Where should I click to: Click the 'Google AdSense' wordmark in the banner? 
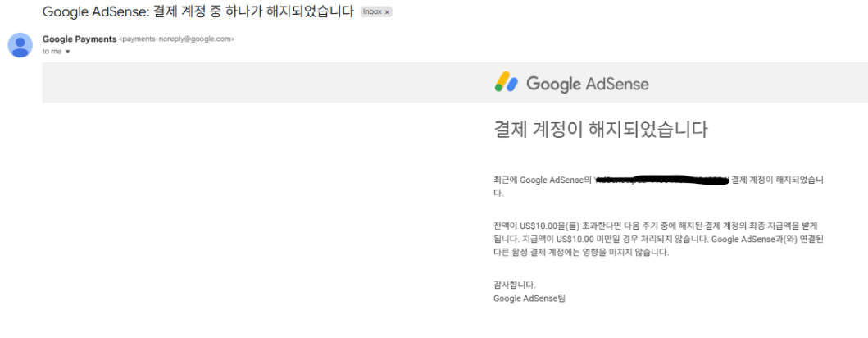(588, 84)
